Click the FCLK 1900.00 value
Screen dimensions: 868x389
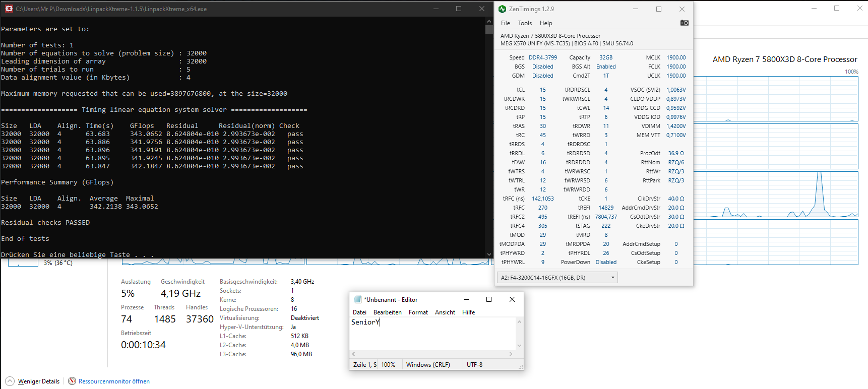(x=676, y=67)
